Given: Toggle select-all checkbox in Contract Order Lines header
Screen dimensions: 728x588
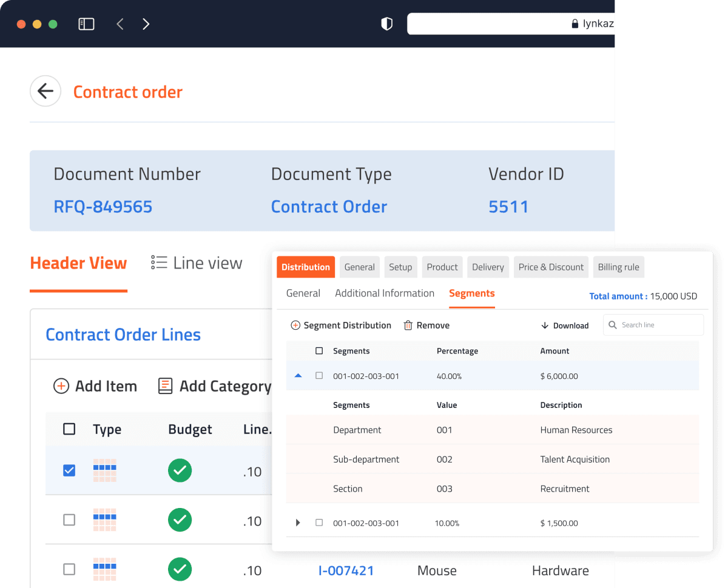Looking at the screenshot, I should 69,429.
